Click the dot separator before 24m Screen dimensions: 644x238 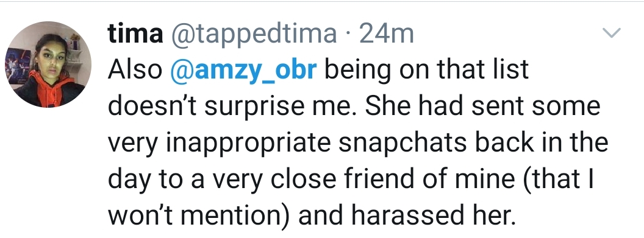348,35
